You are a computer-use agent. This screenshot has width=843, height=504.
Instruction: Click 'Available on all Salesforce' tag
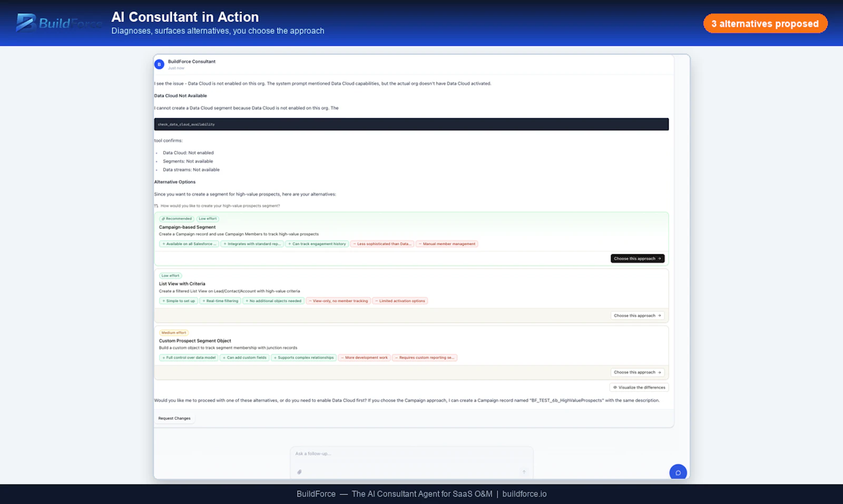pos(189,244)
